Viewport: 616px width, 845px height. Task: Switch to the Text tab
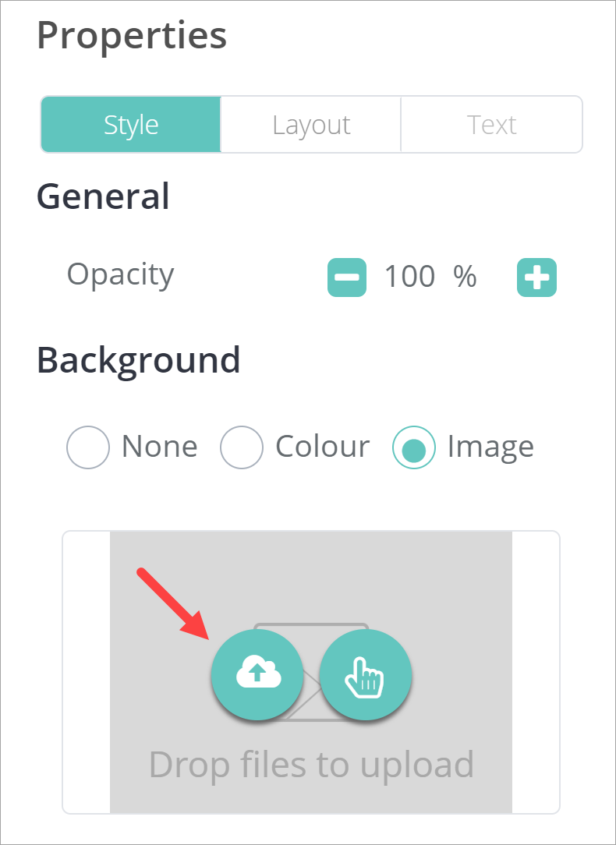pyautogui.click(x=491, y=125)
